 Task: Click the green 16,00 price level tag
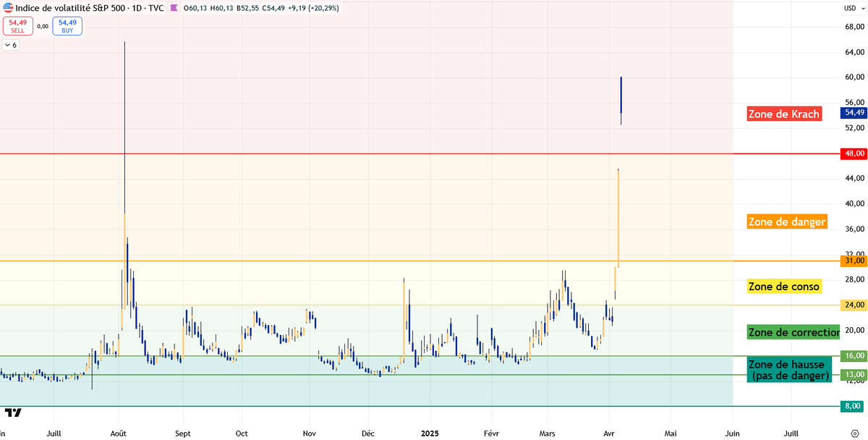coord(854,355)
